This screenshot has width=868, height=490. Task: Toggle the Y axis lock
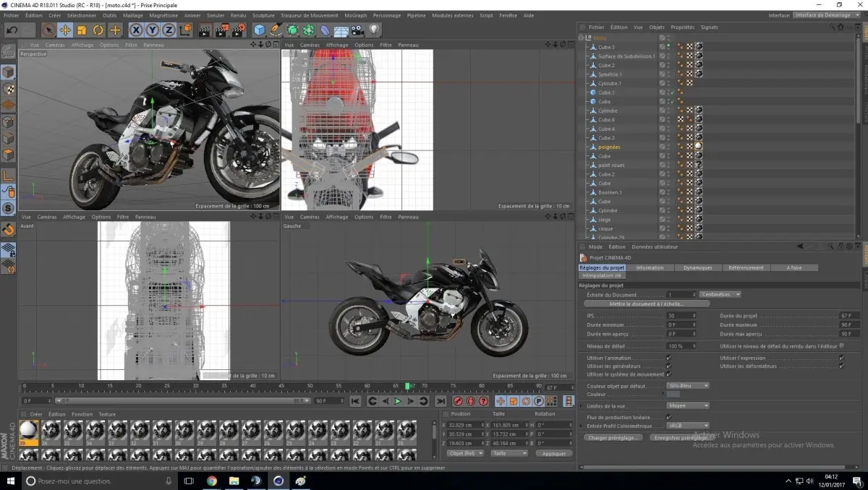click(153, 30)
